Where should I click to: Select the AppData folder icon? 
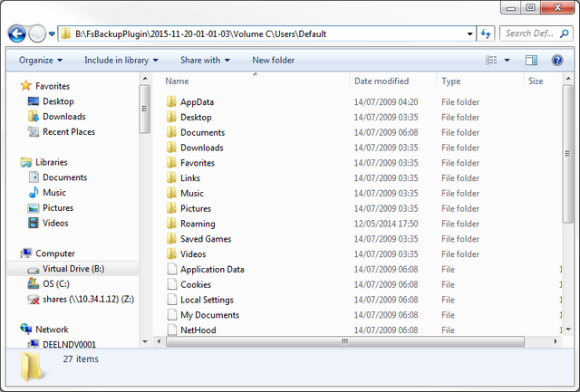[171, 101]
